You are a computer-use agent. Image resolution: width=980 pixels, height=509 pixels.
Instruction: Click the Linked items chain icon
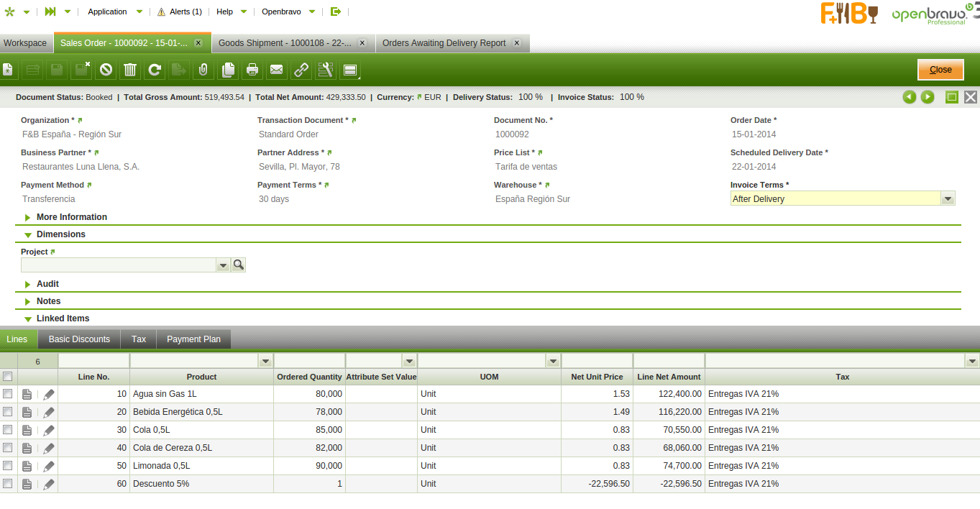coord(301,70)
